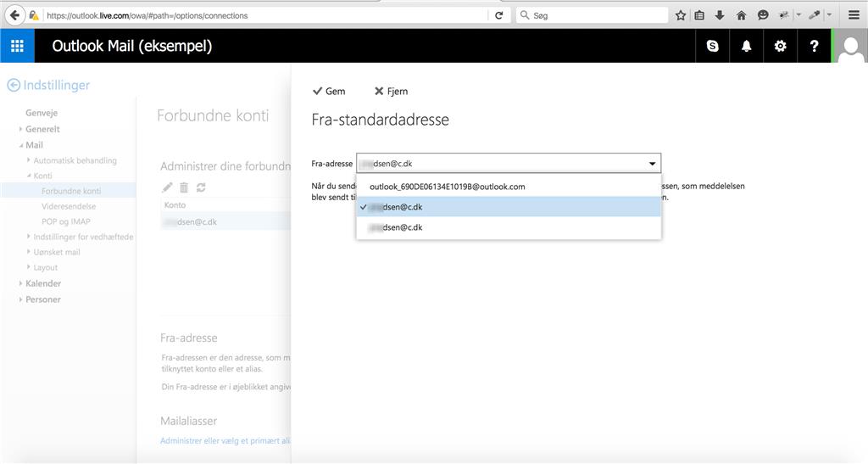Open browser hamburger menu

coord(854,15)
